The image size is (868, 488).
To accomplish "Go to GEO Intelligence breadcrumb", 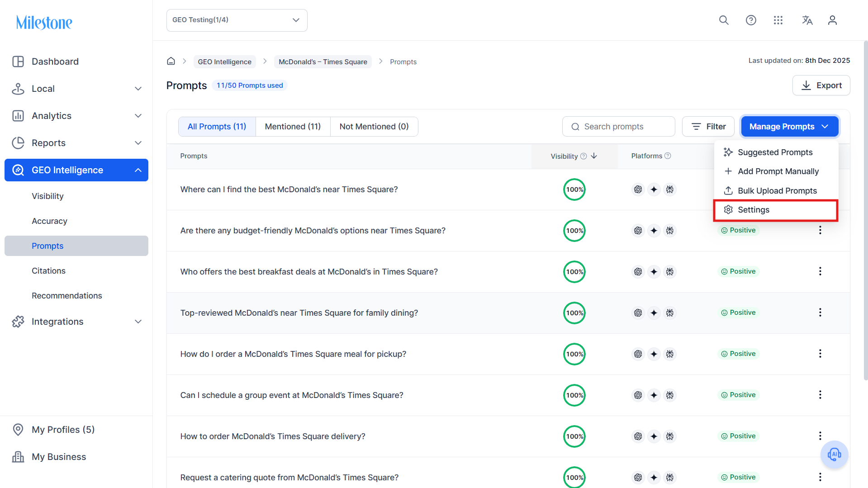I will click(x=224, y=62).
